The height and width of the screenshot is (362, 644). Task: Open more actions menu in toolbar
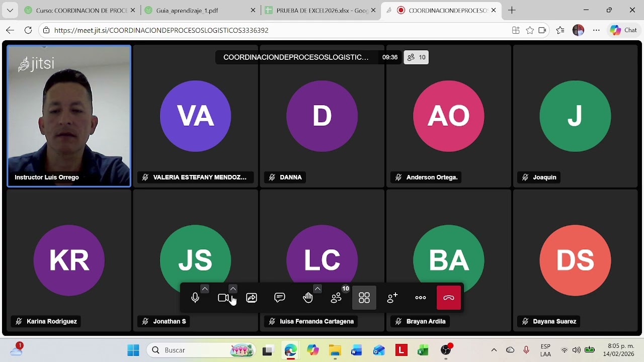(421, 298)
